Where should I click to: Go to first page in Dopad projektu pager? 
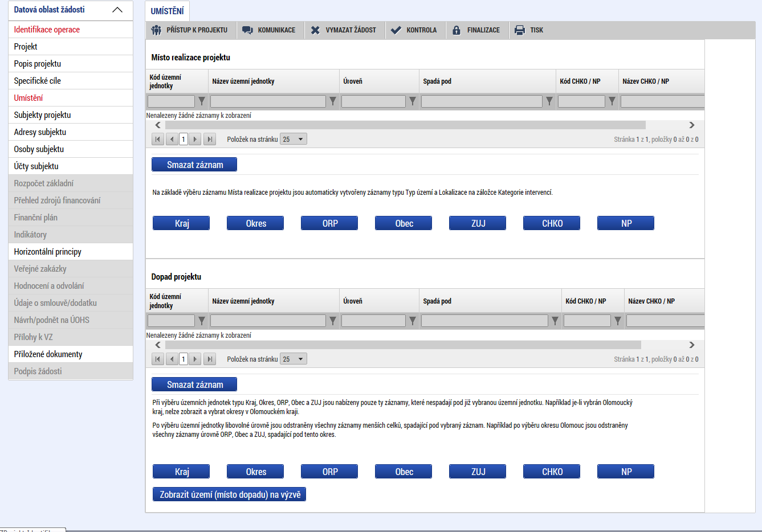[158, 359]
